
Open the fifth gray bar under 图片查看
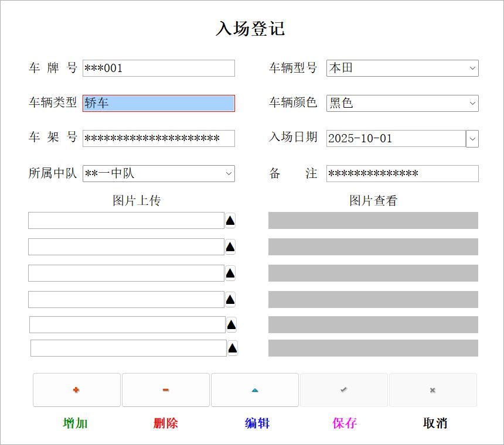coord(373,324)
